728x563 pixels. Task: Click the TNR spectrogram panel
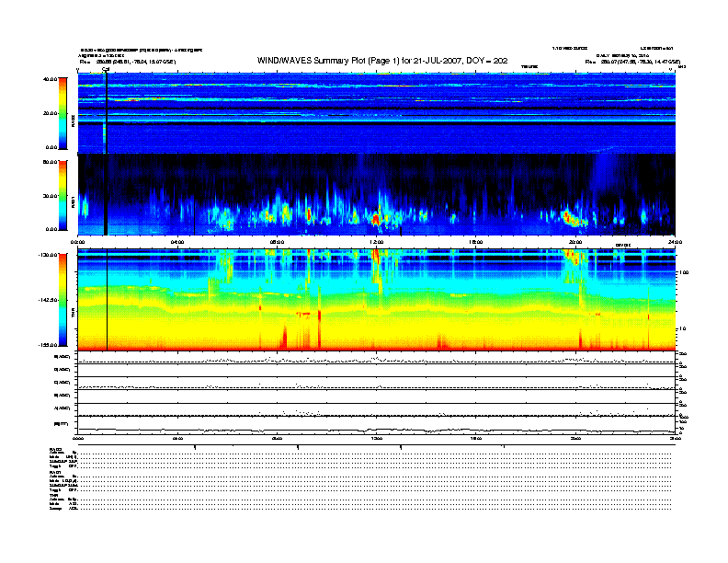pyautogui.click(x=377, y=300)
